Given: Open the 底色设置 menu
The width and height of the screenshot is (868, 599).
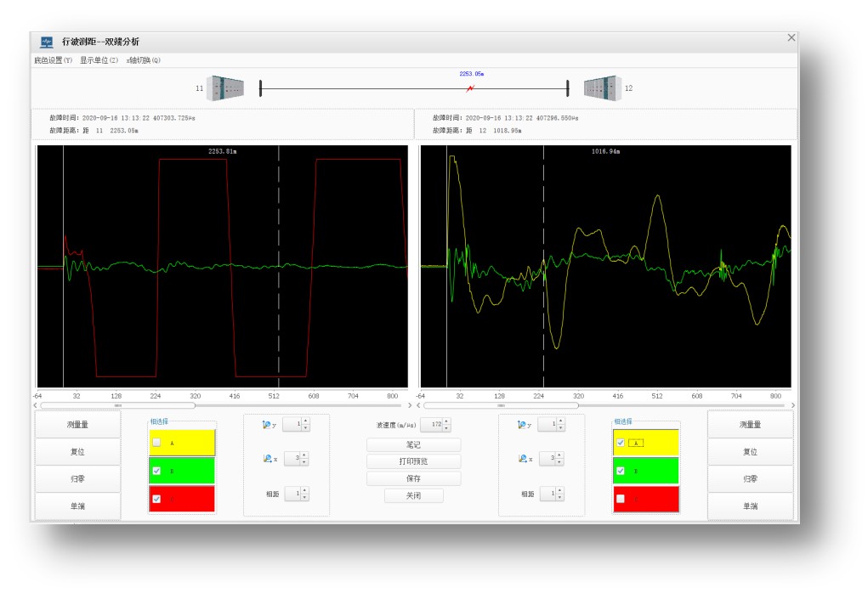Looking at the screenshot, I should point(54,60).
